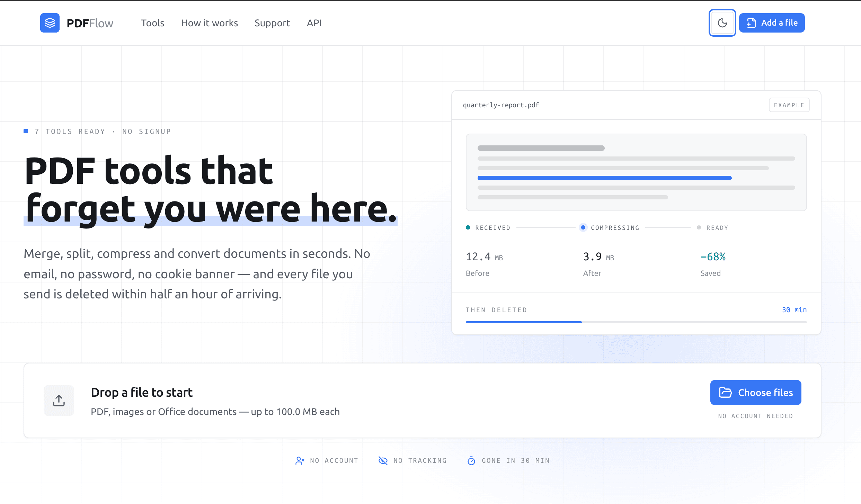
Task: Click the −68% Saved value
Action: tap(713, 257)
